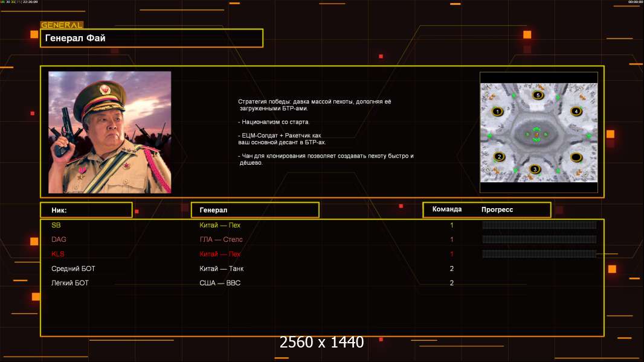The height and width of the screenshot is (362, 644).
Task: Select the player name KLS
Action: point(58,254)
